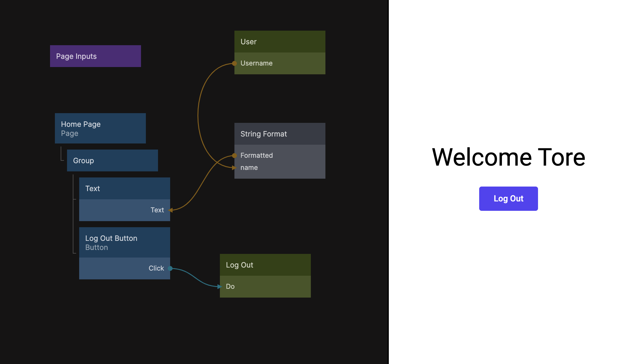Select the Text node header

[124, 188]
